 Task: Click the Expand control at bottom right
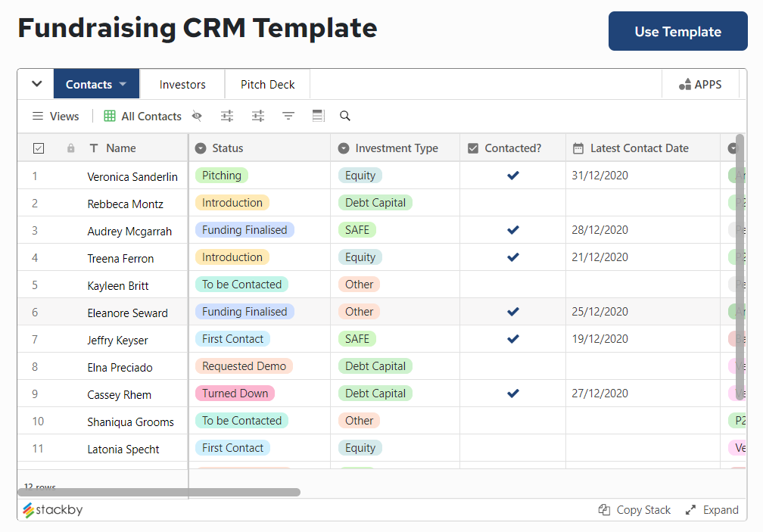pyautogui.click(x=712, y=509)
